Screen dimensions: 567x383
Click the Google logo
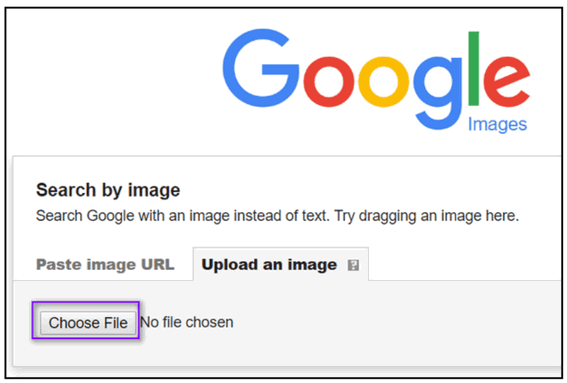pyautogui.click(x=376, y=79)
